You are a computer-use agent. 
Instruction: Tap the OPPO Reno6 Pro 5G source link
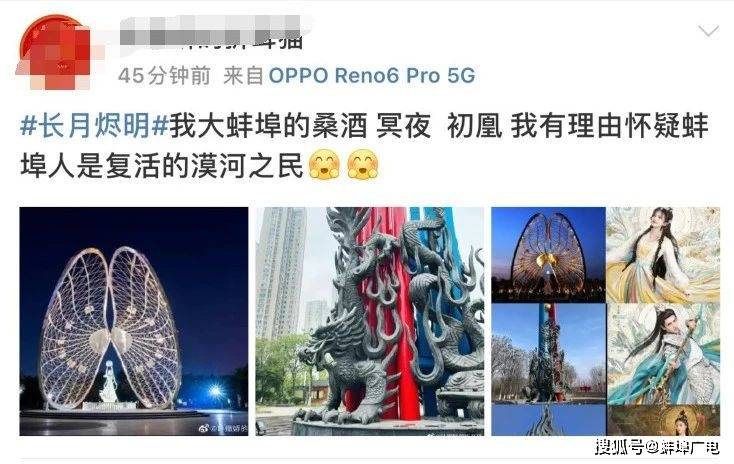coord(372,75)
